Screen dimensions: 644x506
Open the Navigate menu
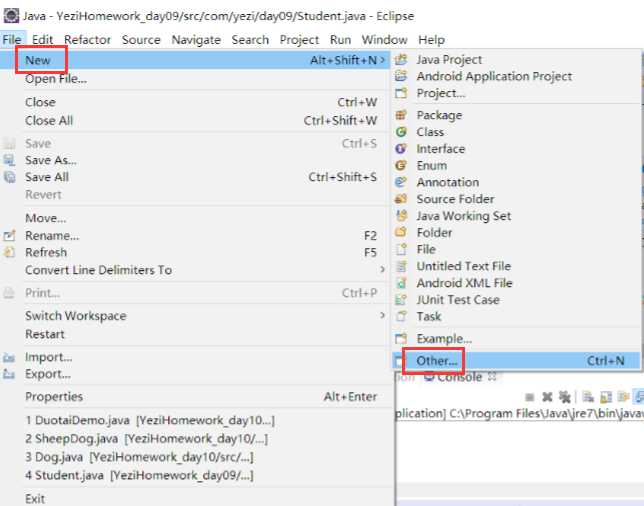click(x=196, y=40)
